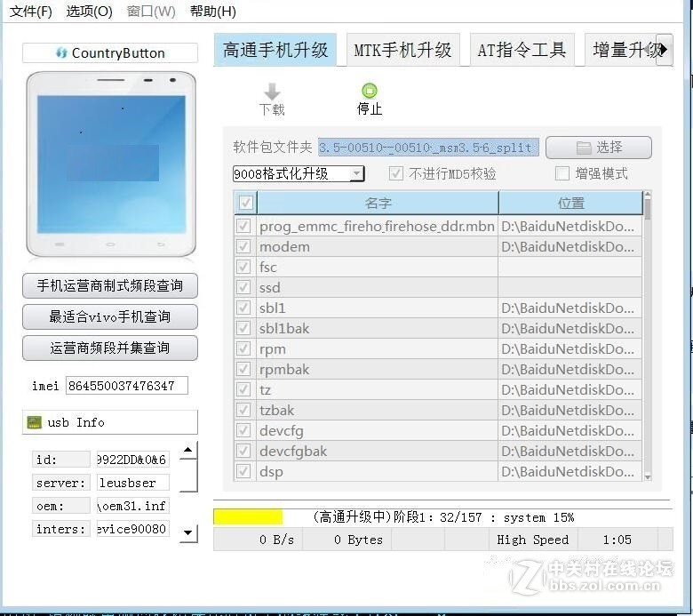693x616 pixels.
Task: Click the CountryButton button
Action: (x=110, y=53)
